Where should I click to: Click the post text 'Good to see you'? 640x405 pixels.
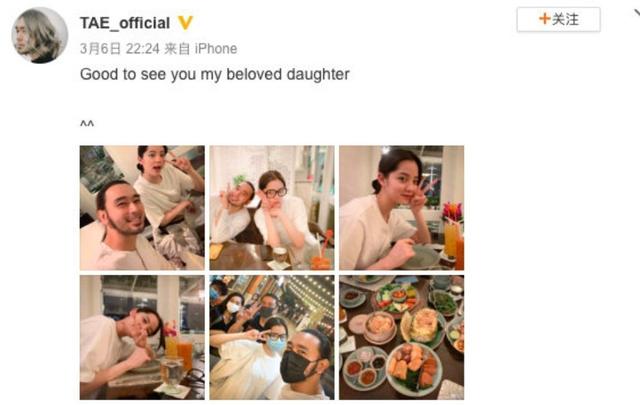(138, 74)
